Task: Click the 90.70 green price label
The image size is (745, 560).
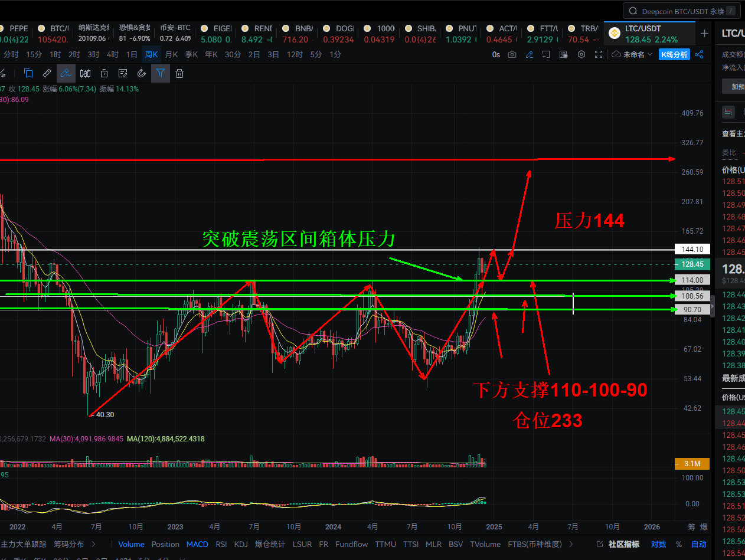Action: coord(692,309)
